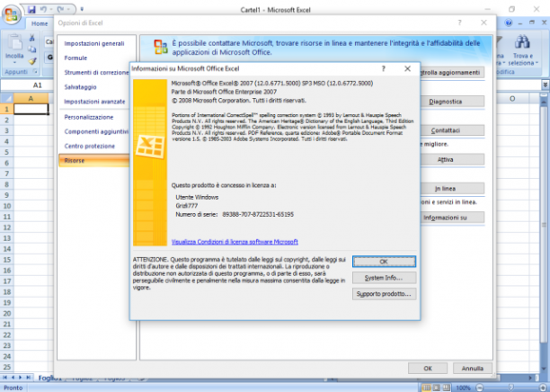The height and width of the screenshot is (392, 550).
Task: Click Controlla aggiornamenti button
Action: pyautogui.click(x=452, y=72)
